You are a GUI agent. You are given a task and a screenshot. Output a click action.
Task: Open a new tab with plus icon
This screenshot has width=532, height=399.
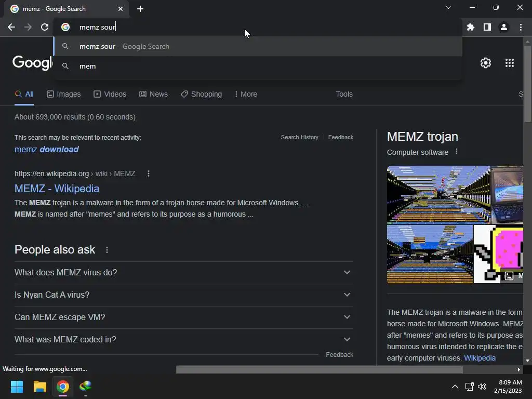pyautogui.click(x=140, y=9)
